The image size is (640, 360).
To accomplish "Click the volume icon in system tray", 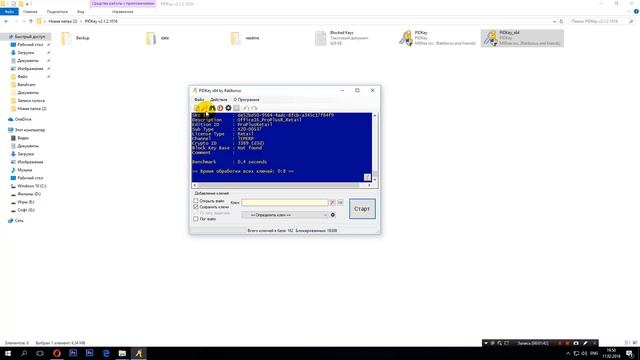I will pos(584,353).
